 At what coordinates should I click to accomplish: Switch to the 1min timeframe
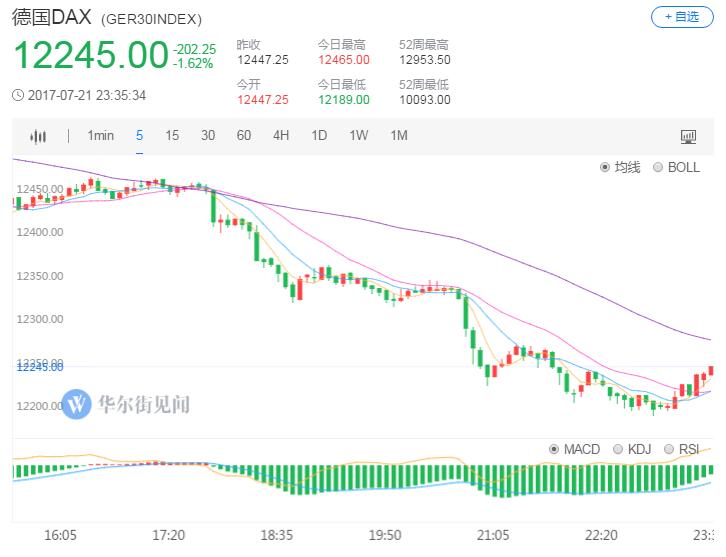(x=100, y=136)
